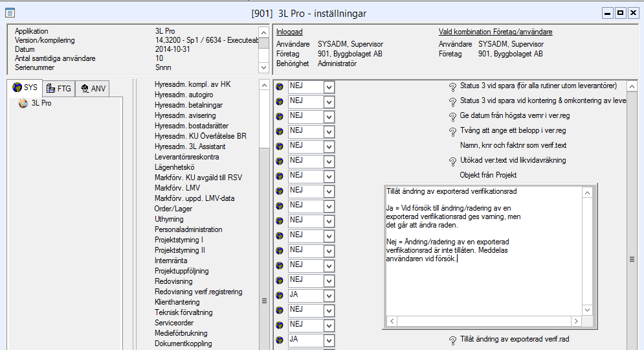Select Order/Lager in the module list

coord(173,209)
